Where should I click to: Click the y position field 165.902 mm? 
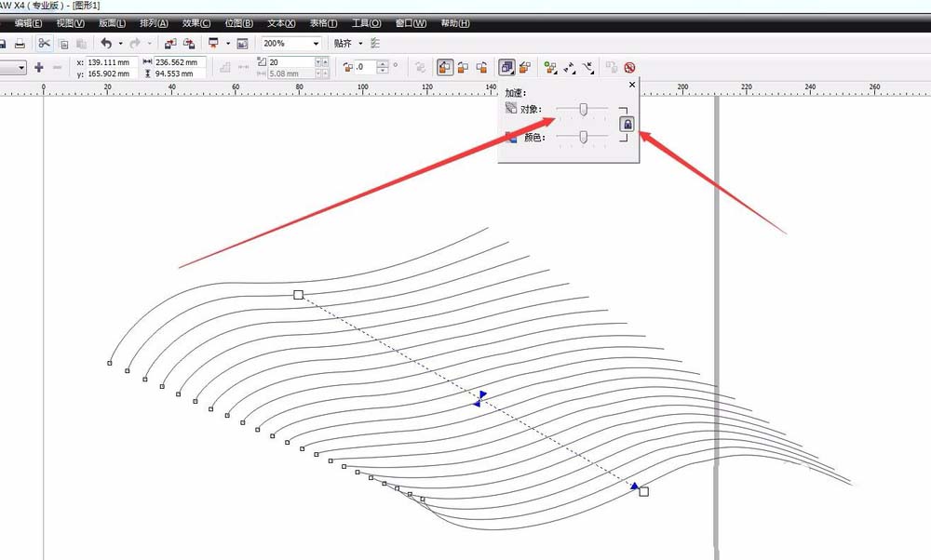(x=113, y=73)
